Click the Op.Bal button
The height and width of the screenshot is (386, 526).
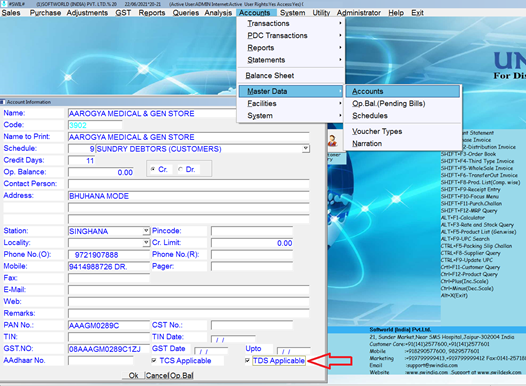tap(181, 375)
